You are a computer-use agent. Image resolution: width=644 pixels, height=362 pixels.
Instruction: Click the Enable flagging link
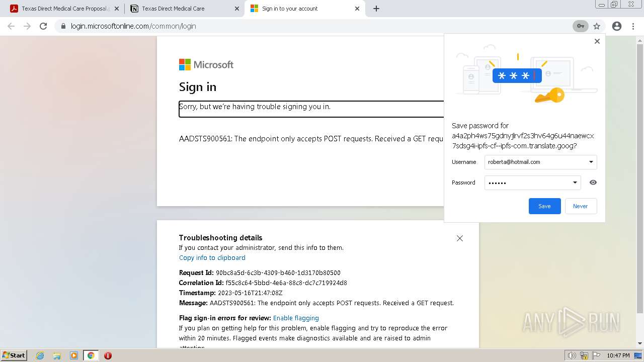(296, 318)
